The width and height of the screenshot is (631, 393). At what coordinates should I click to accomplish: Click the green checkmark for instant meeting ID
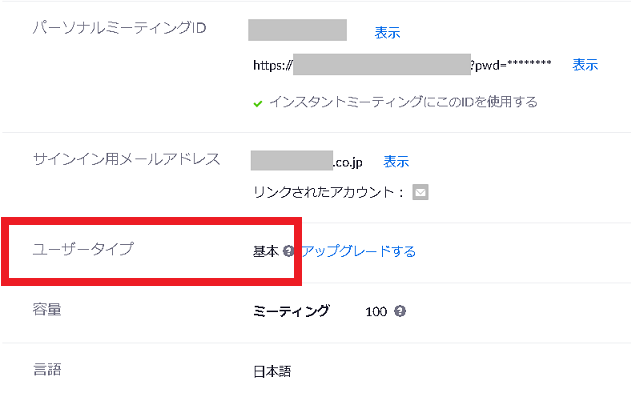pos(258,104)
